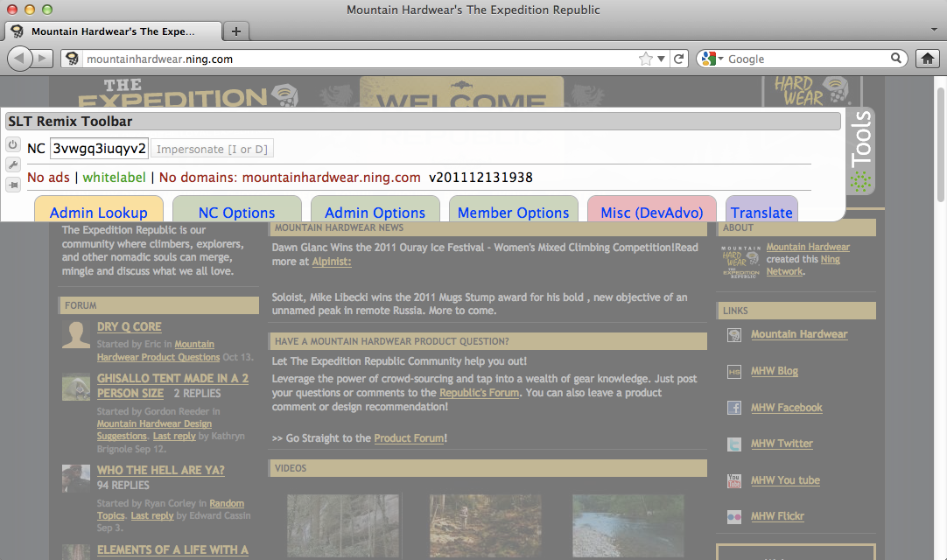Toggle the vertical Tools side tab
Image resolution: width=947 pixels, height=560 pixels.
(x=862, y=150)
